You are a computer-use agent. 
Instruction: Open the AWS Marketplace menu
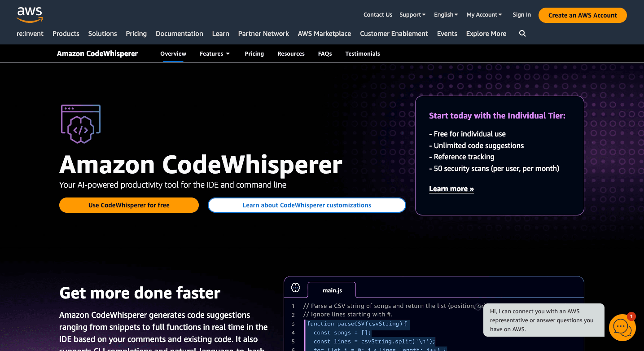[x=324, y=34]
